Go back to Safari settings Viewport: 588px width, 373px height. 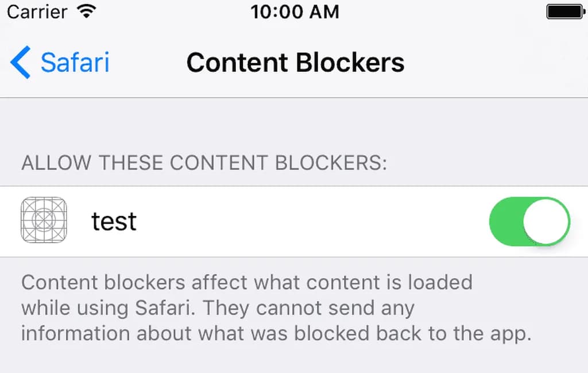click(x=60, y=62)
